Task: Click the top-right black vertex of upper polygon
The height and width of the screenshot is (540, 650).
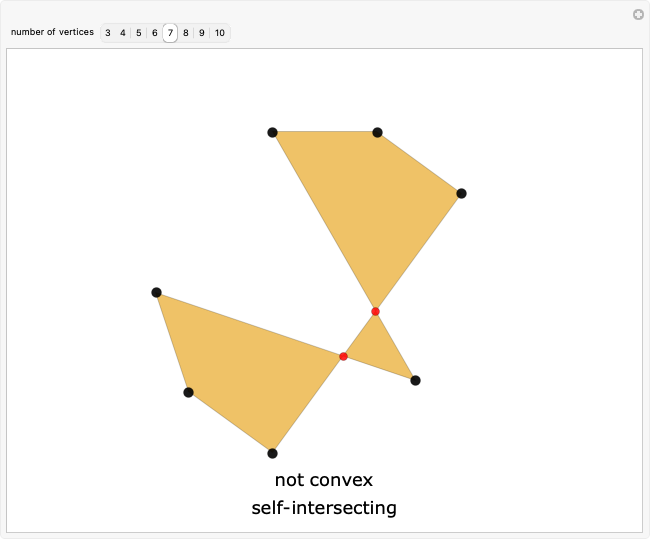Action: pyautogui.click(x=377, y=132)
